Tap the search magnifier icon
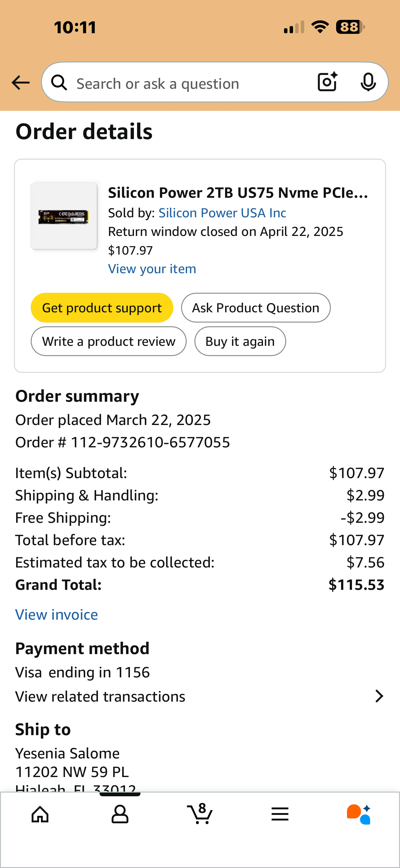Screen dimensions: 400x868 pyautogui.click(x=60, y=83)
